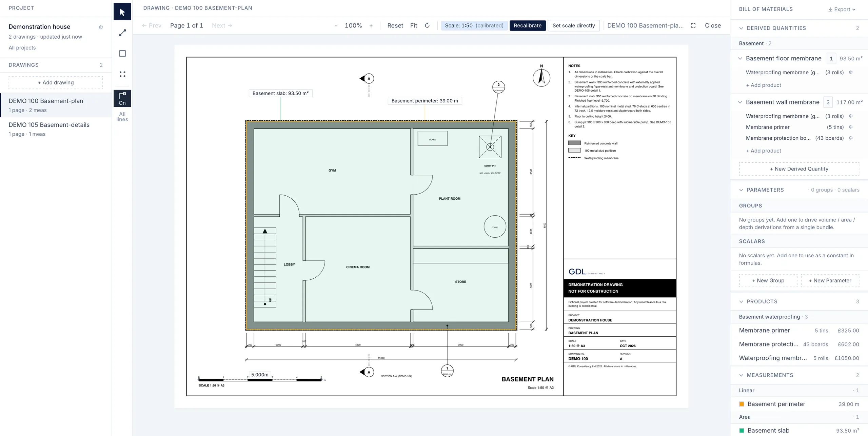Open settings gear for Membrane primer row
The width and height of the screenshot is (868, 436).
851,127
